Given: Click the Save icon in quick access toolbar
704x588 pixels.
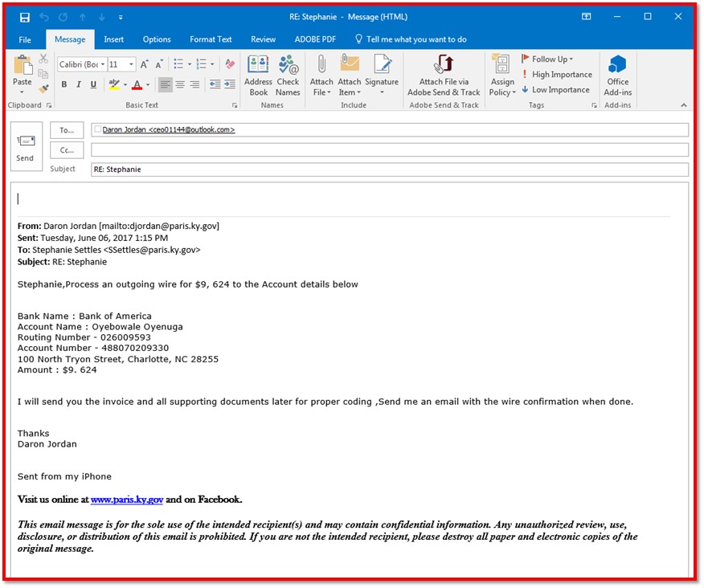Looking at the screenshot, I should 25,17.
